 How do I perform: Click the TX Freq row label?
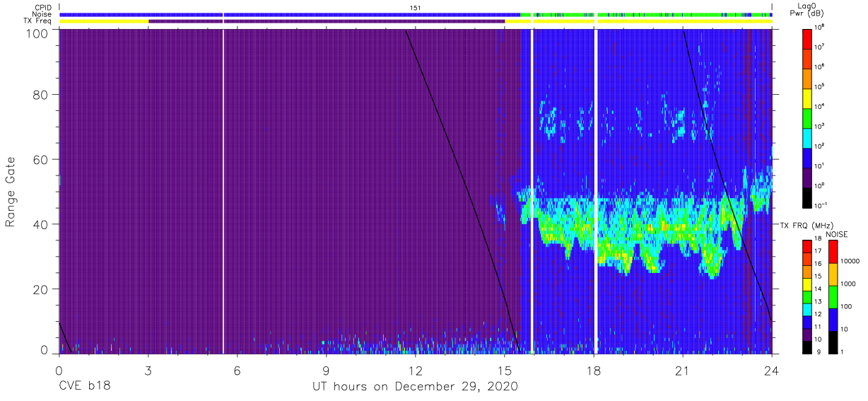coord(38,21)
